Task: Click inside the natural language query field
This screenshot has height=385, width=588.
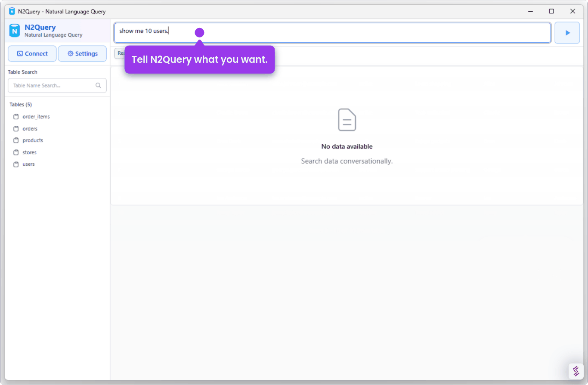Action: click(301, 32)
